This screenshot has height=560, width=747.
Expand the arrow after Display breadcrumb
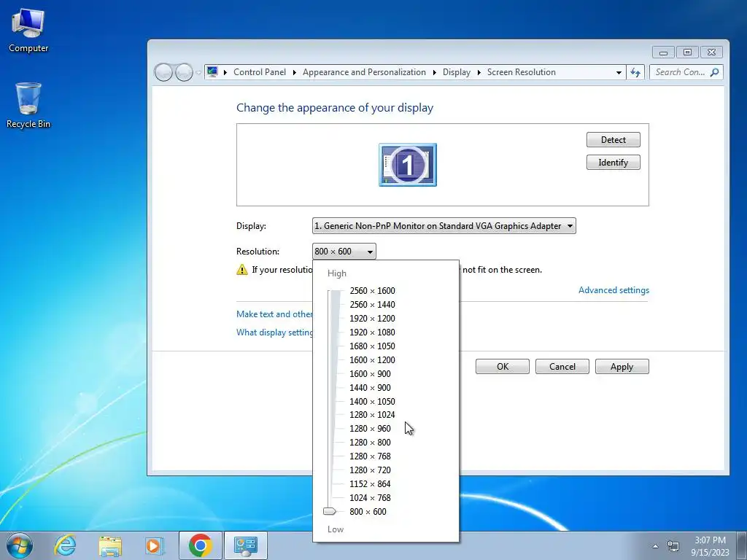click(479, 72)
